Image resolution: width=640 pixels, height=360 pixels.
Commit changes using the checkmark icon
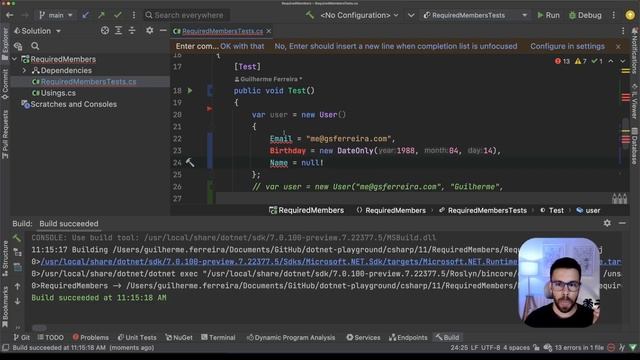118,15
